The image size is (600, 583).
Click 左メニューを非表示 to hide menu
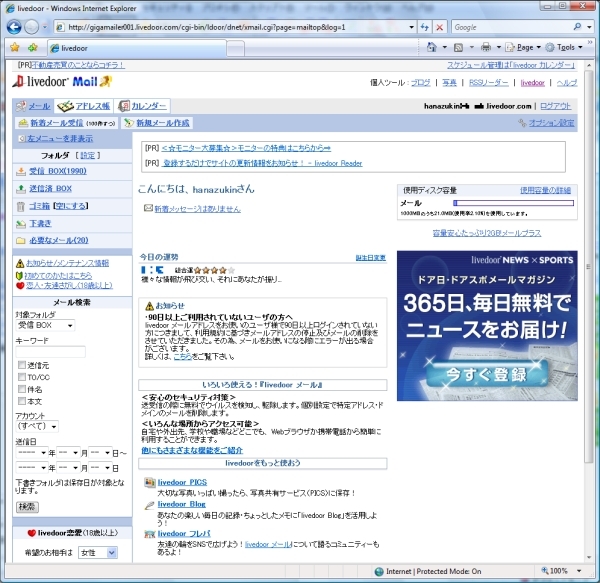coord(60,138)
